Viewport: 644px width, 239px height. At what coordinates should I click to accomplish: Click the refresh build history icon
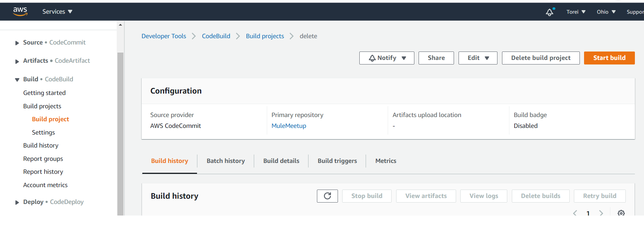click(x=327, y=196)
